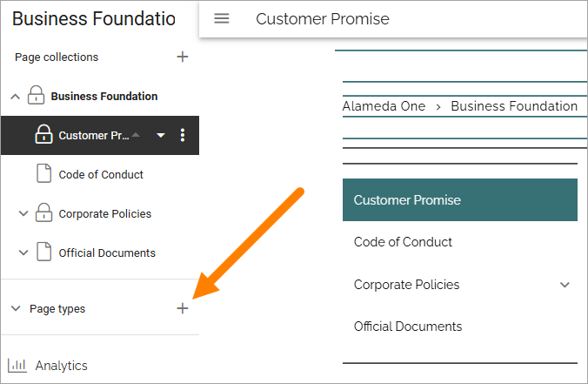588x384 pixels.
Task: Select Customer Promise in page navigation
Action: click(x=460, y=199)
